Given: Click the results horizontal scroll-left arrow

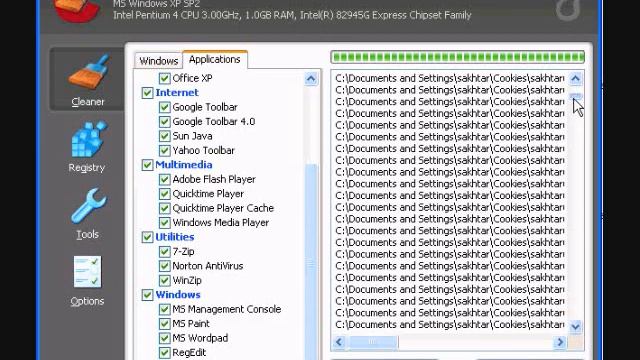Looking at the screenshot, I should [x=339, y=342].
